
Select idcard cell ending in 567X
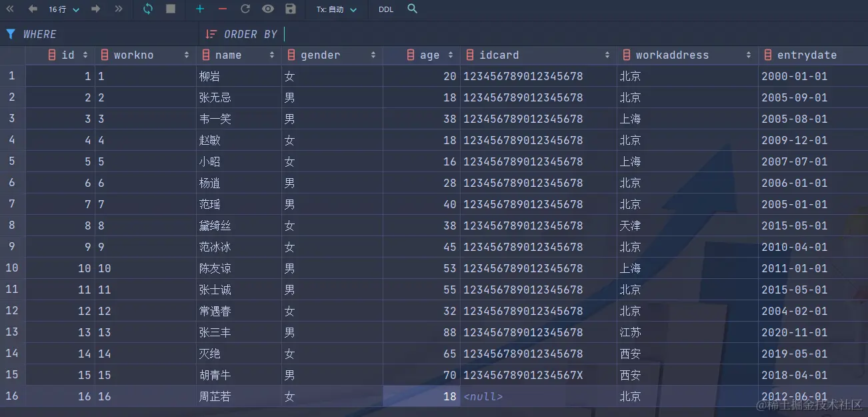pyautogui.click(x=539, y=375)
